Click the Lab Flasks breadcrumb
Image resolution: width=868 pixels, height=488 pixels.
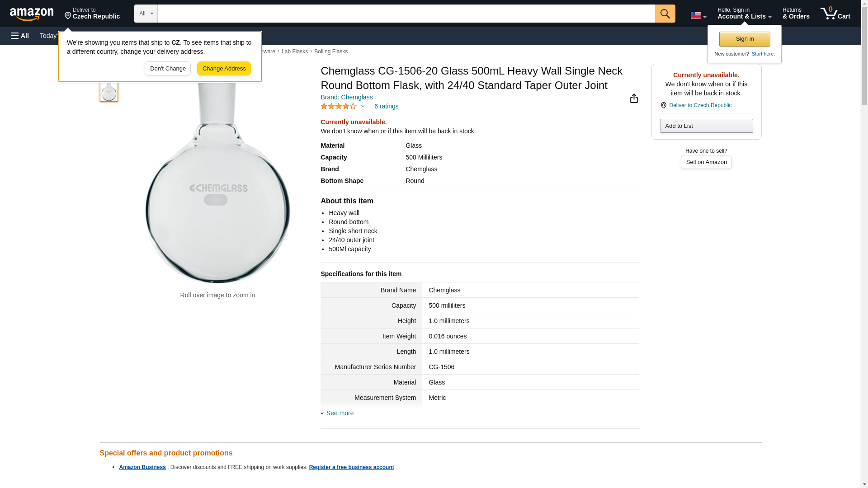(294, 52)
